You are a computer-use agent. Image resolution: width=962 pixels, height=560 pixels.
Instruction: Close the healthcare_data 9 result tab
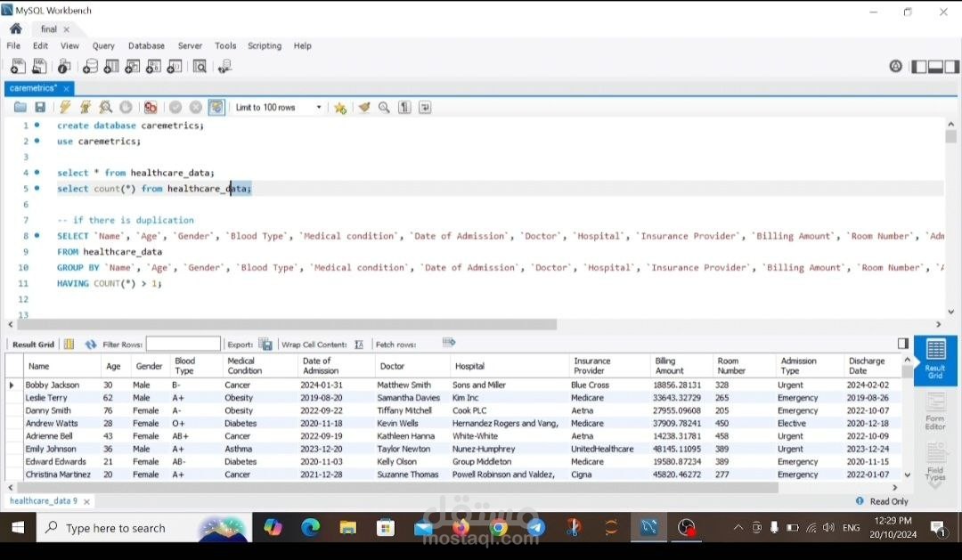click(86, 500)
